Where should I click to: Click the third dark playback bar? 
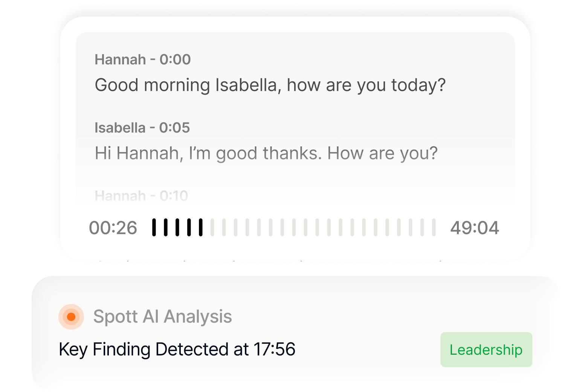click(x=177, y=227)
